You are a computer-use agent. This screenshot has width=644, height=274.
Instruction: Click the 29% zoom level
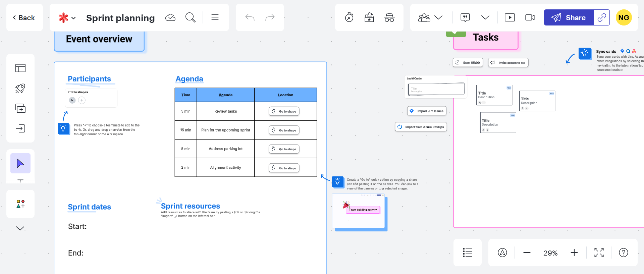[550, 253]
